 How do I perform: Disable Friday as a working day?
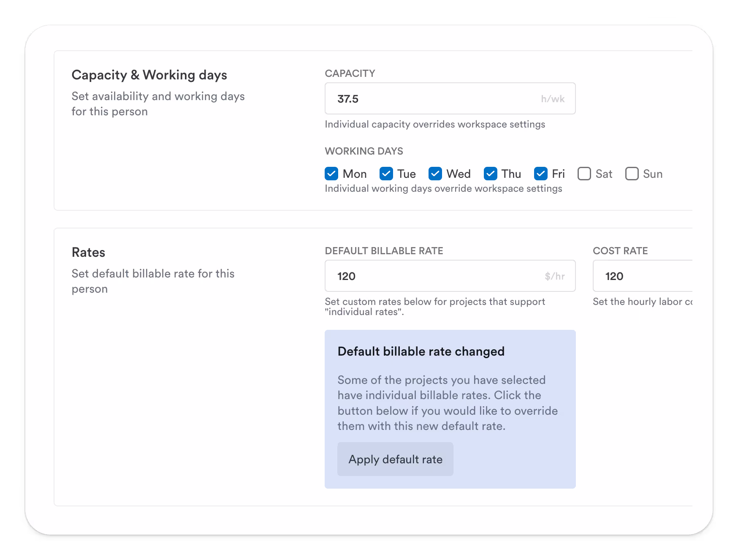pyautogui.click(x=540, y=174)
